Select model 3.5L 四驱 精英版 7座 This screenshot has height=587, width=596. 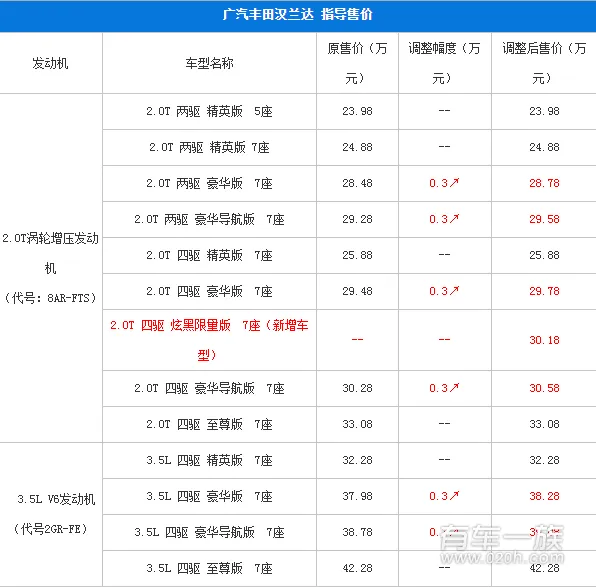coord(209,460)
